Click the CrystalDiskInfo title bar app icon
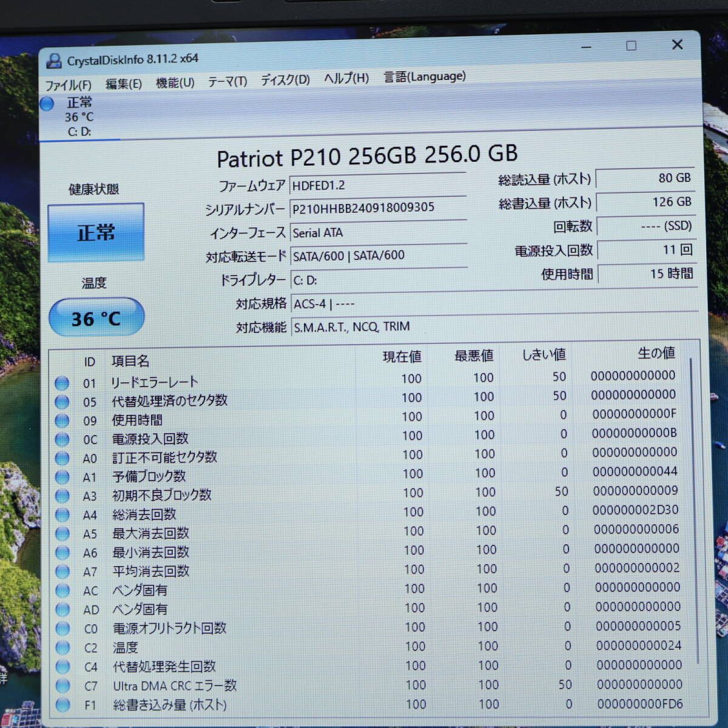Image resolution: width=728 pixels, height=728 pixels. pos(54,61)
